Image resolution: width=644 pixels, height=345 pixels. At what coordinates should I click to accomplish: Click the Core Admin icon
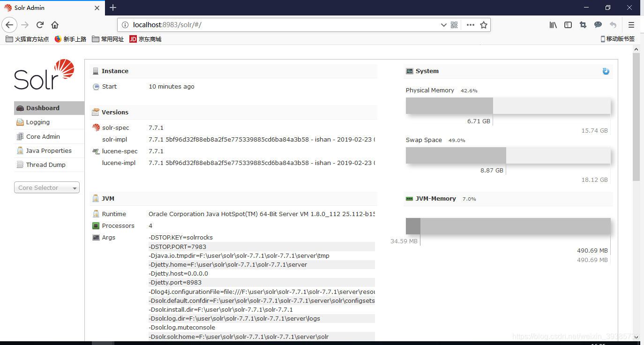(x=20, y=136)
